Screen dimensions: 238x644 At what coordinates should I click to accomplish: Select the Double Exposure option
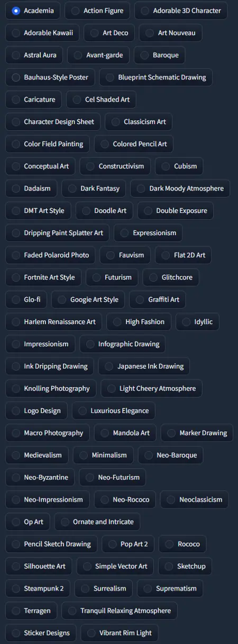tap(176, 211)
